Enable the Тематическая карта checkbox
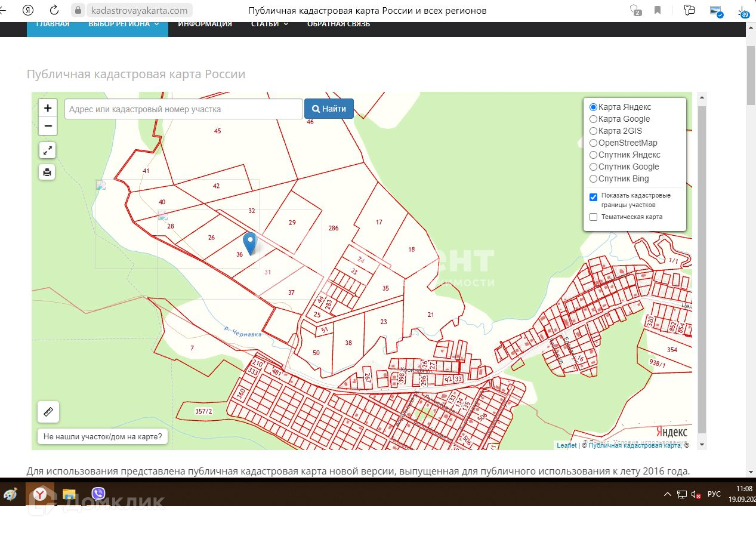 (593, 217)
